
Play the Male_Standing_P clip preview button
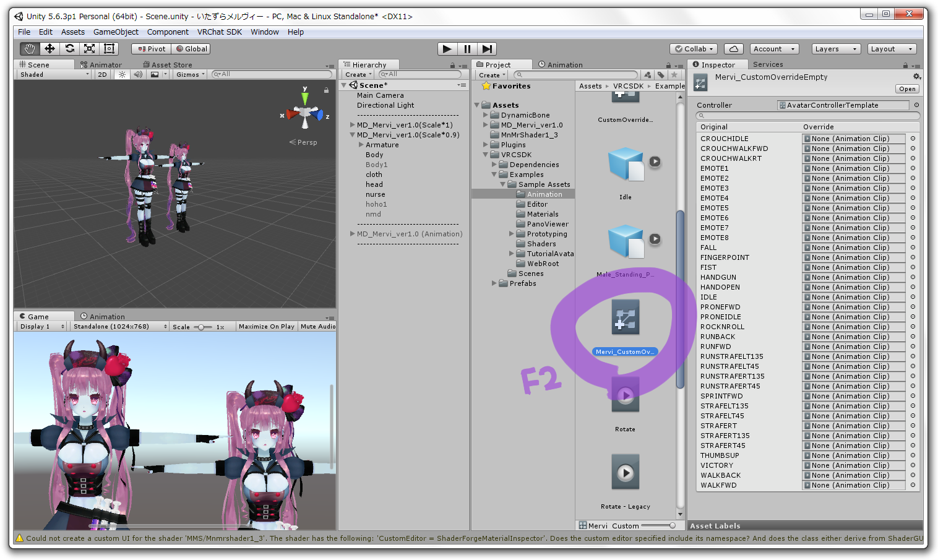pos(655,239)
